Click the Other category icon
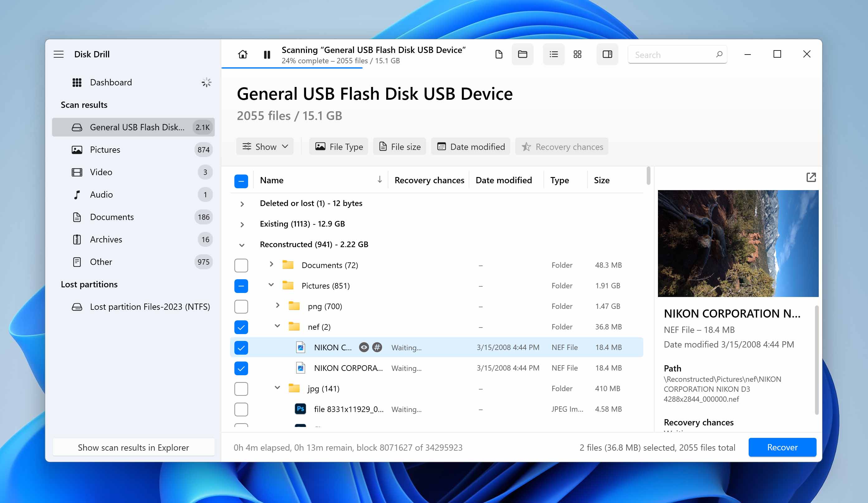The height and width of the screenshot is (503, 868). [x=77, y=262]
